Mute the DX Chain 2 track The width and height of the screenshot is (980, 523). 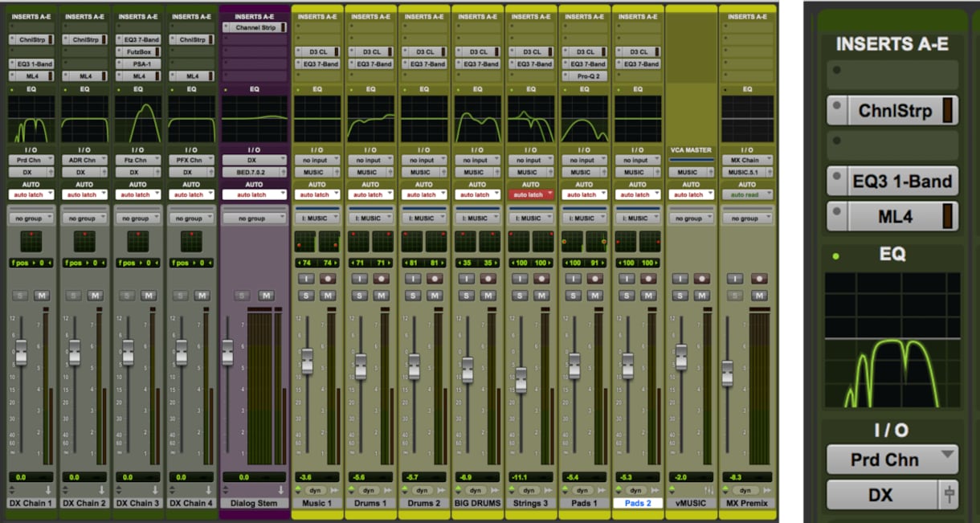95,295
